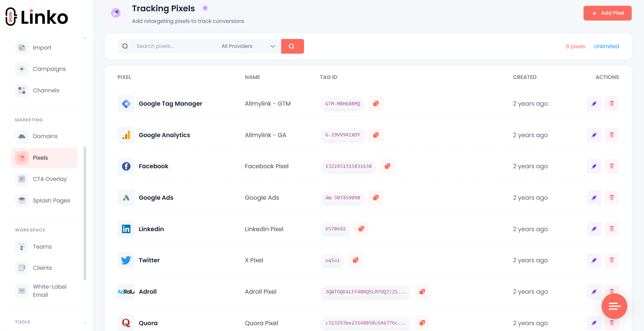644x331 pixels.
Task: Click the Linko logo
Action: [x=37, y=17]
